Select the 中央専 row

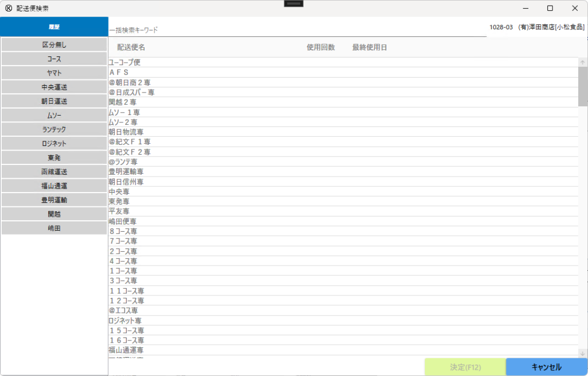click(343, 191)
